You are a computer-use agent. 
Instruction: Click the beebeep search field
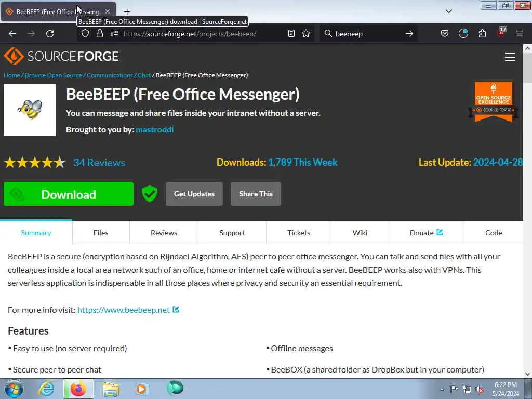[368, 34]
